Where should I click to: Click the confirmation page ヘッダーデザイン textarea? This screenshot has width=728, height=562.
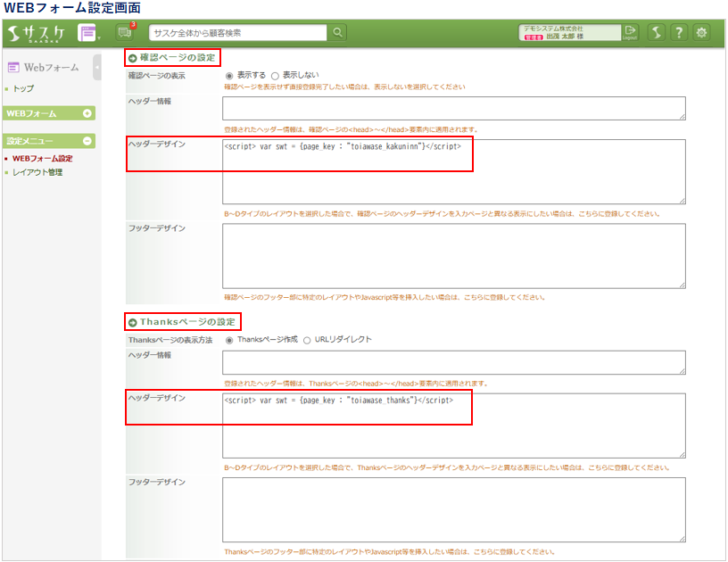point(454,171)
